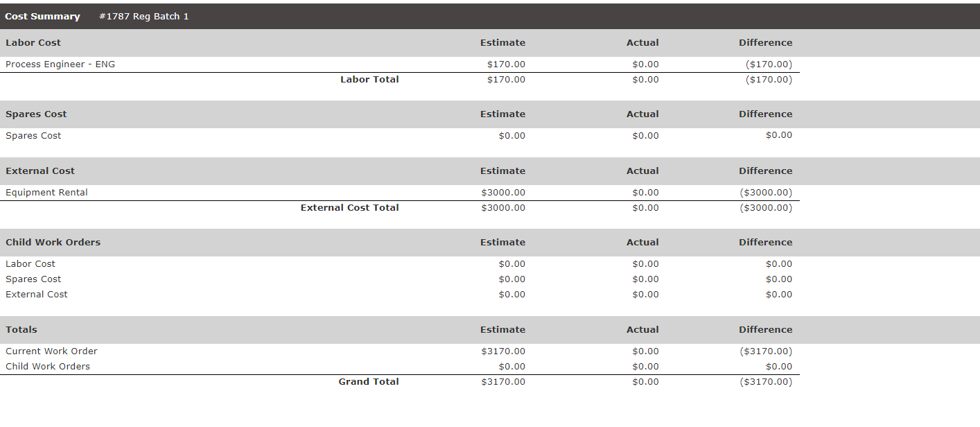Click the Spares Cost section header
The height and width of the screenshot is (427, 980).
point(36,114)
